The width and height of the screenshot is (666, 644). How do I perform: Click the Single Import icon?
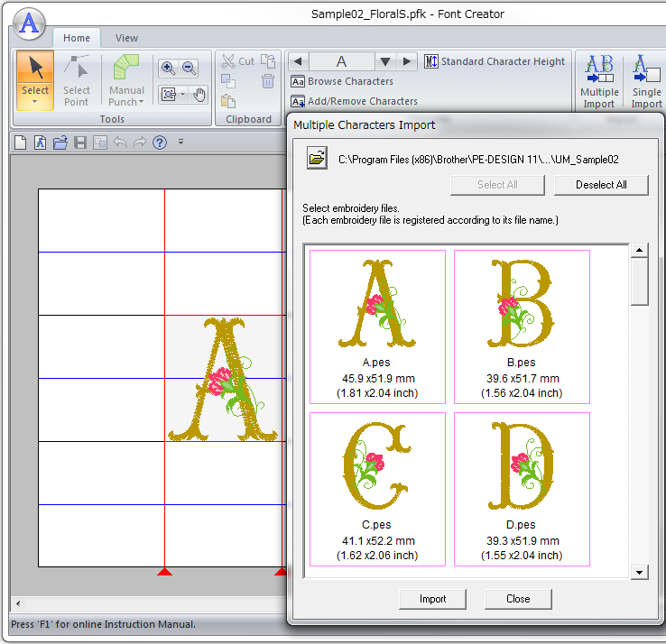tap(646, 72)
